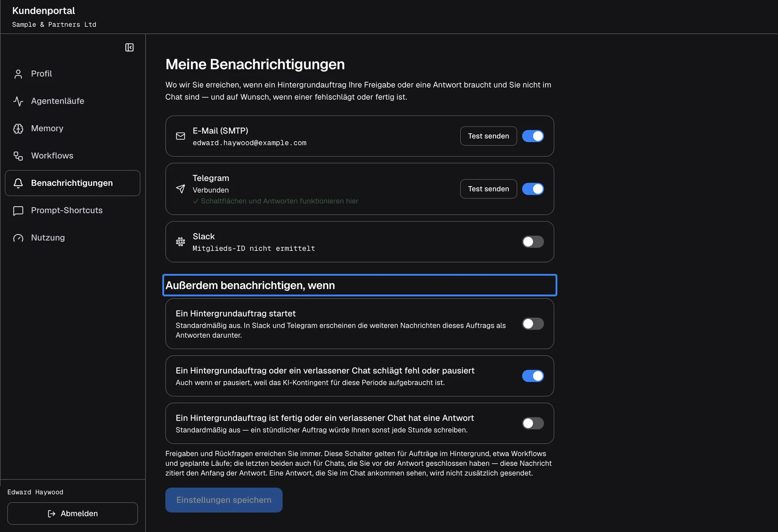The width and height of the screenshot is (778, 532).
Task: Click Test senden for Telegram
Action: (x=488, y=189)
